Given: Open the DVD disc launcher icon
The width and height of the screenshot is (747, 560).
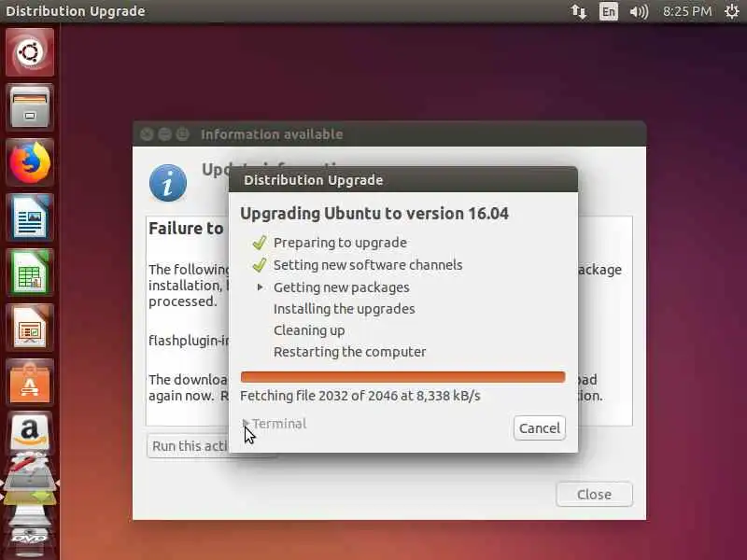Looking at the screenshot, I should pyautogui.click(x=30, y=537).
